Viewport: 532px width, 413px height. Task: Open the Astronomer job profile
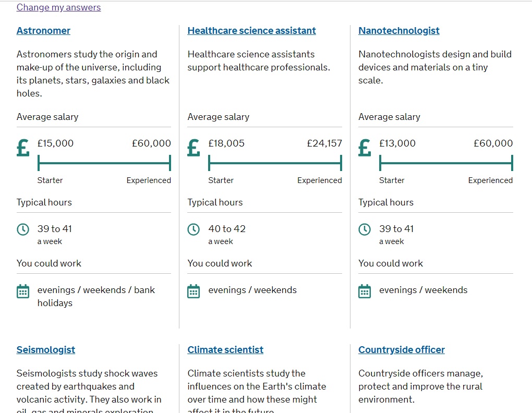coord(43,31)
